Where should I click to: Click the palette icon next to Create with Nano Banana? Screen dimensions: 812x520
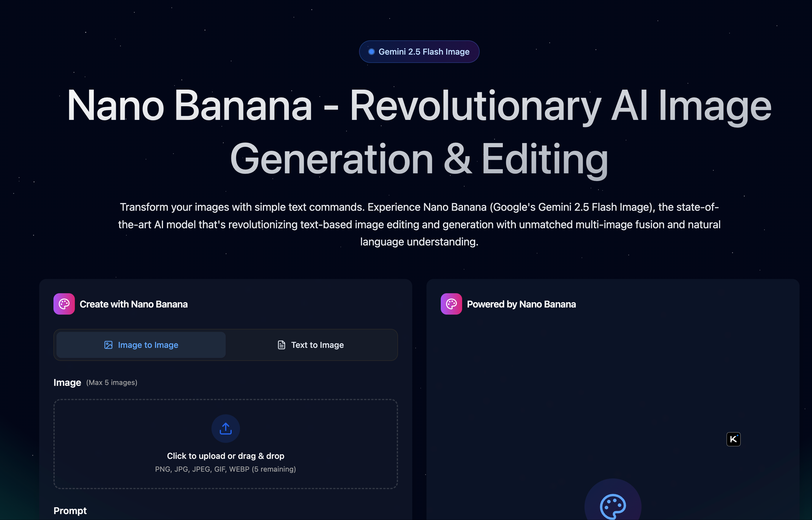tap(64, 304)
